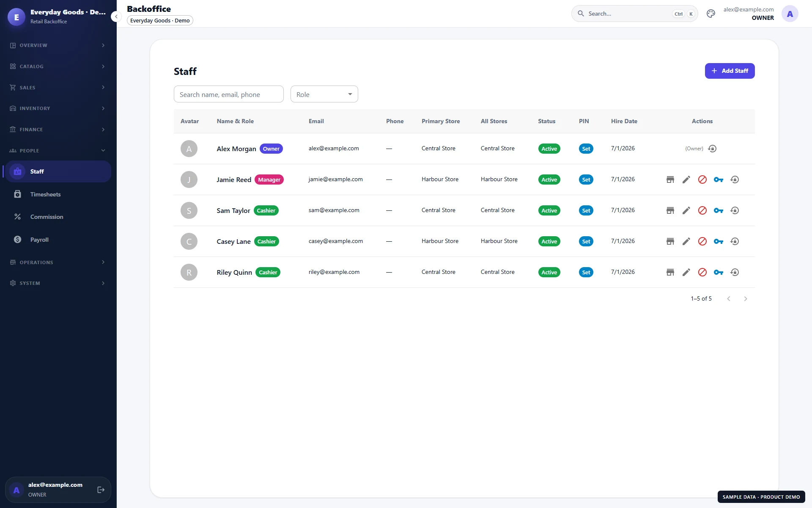This screenshot has width=812, height=508.
Task: Select the Staff menu item
Action: point(58,171)
